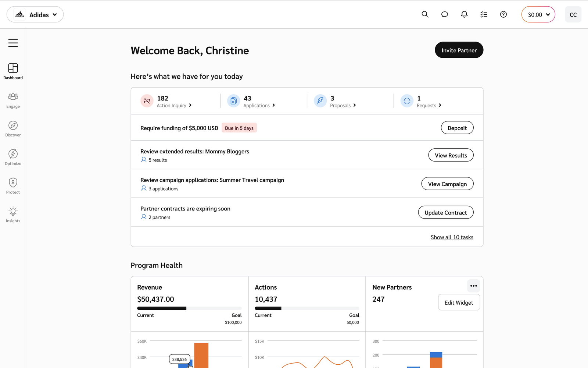This screenshot has height=368, width=588.
Task: Check notifications via the bell icon
Action: [x=464, y=14]
